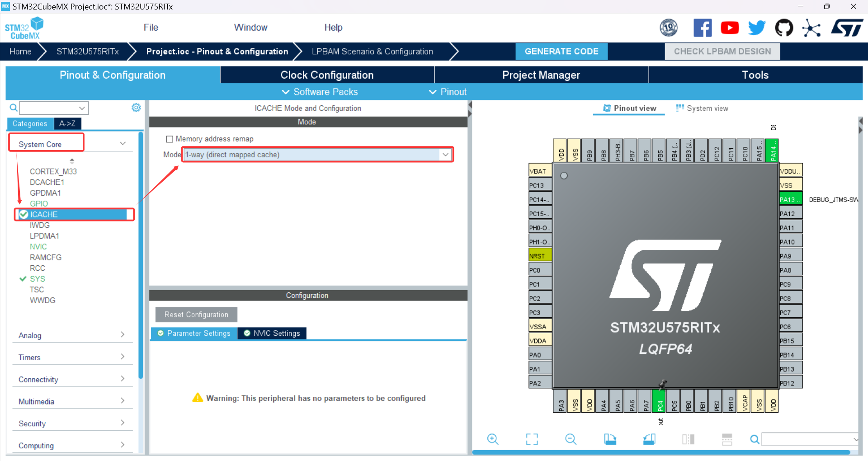Open the ST YouTube channel icon
868x461 pixels.
tap(730, 28)
